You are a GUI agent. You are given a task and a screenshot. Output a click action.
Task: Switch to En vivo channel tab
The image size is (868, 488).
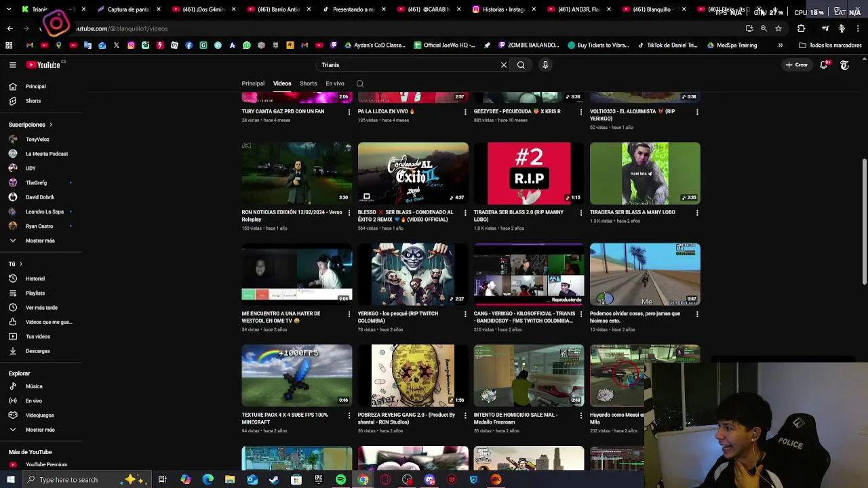335,84
